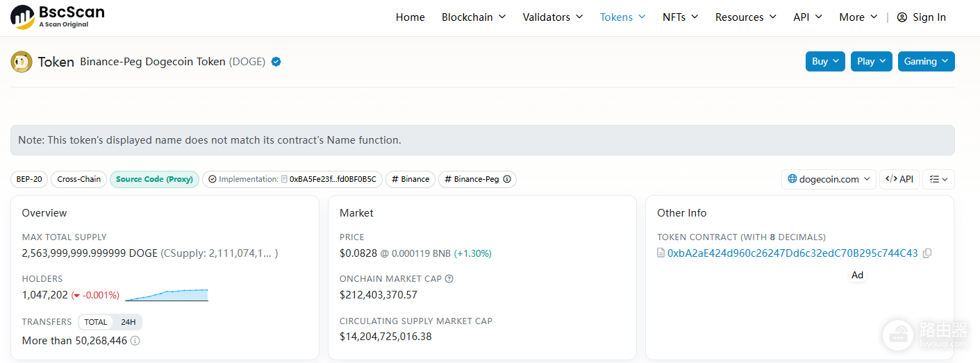Image resolution: width=980 pixels, height=363 pixels.
Task: Click the file icon before the token contract address
Action: click(x=661, y=253)
